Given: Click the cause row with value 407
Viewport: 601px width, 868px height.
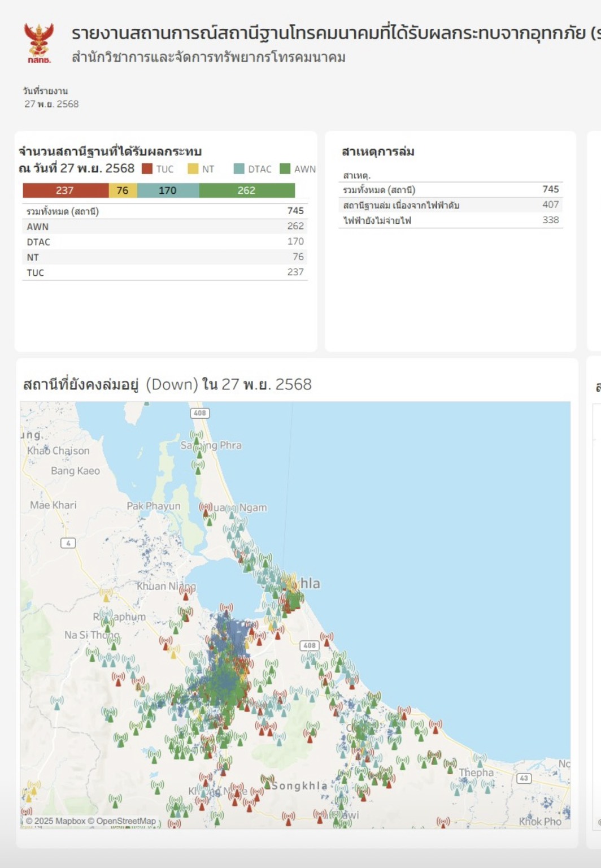Looking at the screenshot, I should tap(451, 205).
